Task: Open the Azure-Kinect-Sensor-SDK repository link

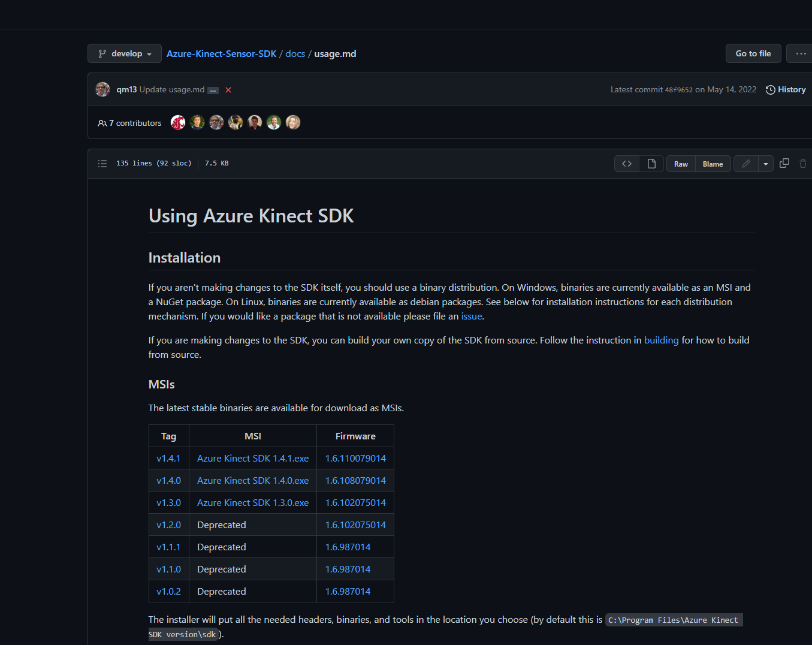Action: [x=221, y=53]
